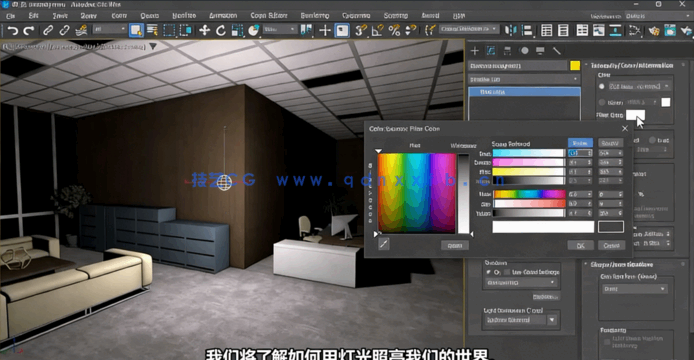Open the Tools menu
This screenshot has height=360, width=694.
[60, 15]
